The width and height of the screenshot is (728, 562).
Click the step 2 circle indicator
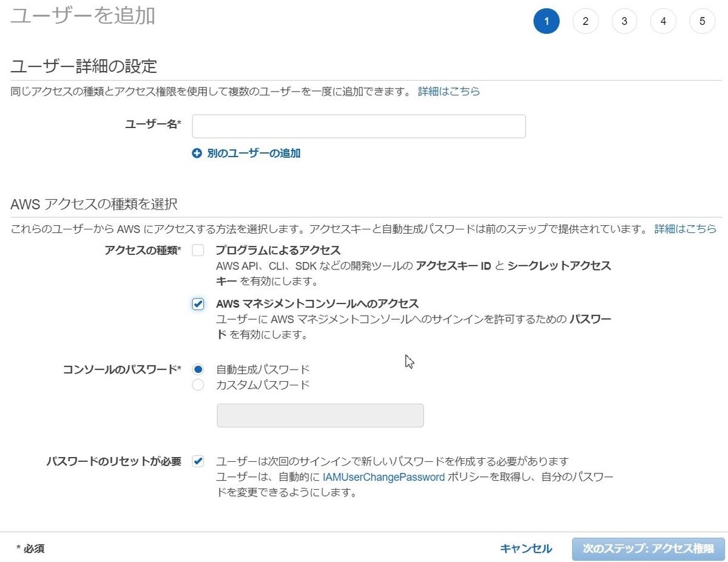click(x=585, y=21)
